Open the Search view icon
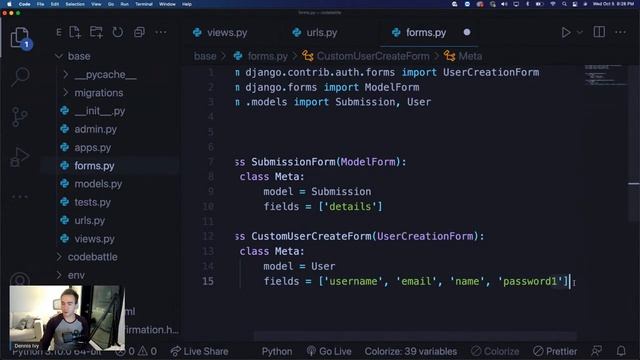 20,77
